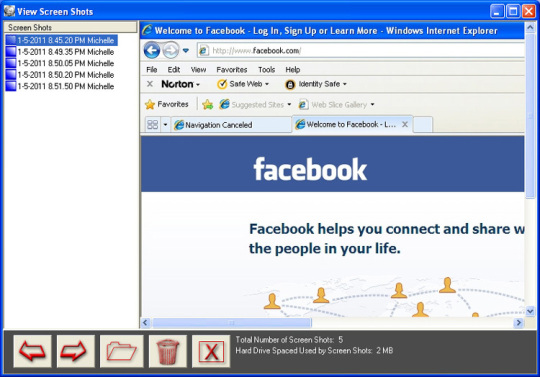Open Suggested Sites dropdown

pos(255,104)
